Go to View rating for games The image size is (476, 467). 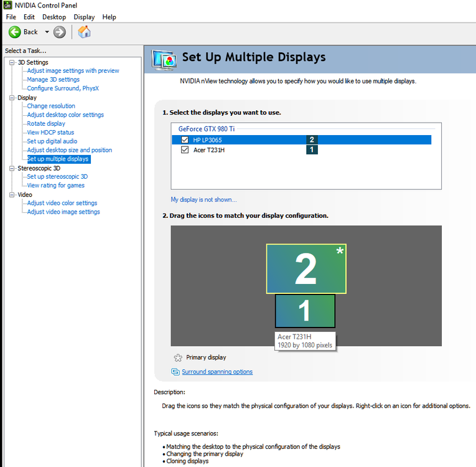[x=55, y=186]
